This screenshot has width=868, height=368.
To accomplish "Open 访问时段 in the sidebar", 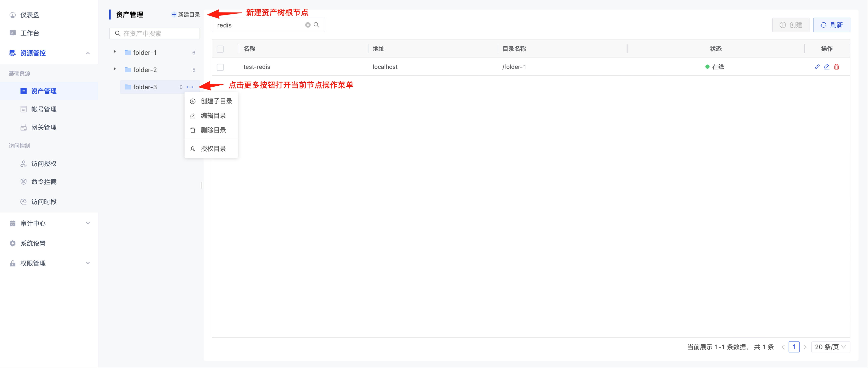I will [49, 202].
